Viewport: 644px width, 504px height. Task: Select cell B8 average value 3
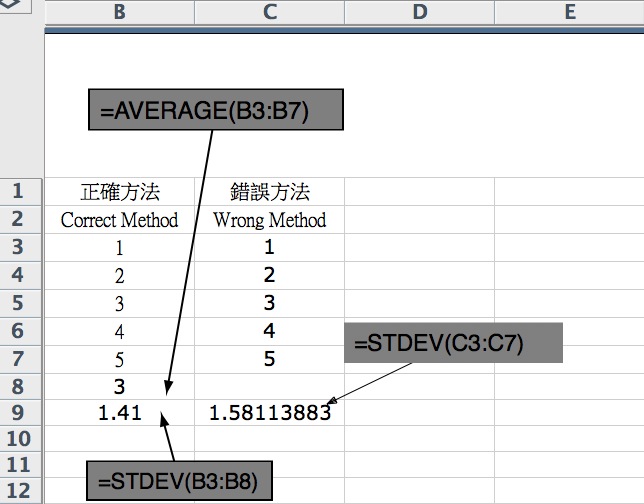120,387
